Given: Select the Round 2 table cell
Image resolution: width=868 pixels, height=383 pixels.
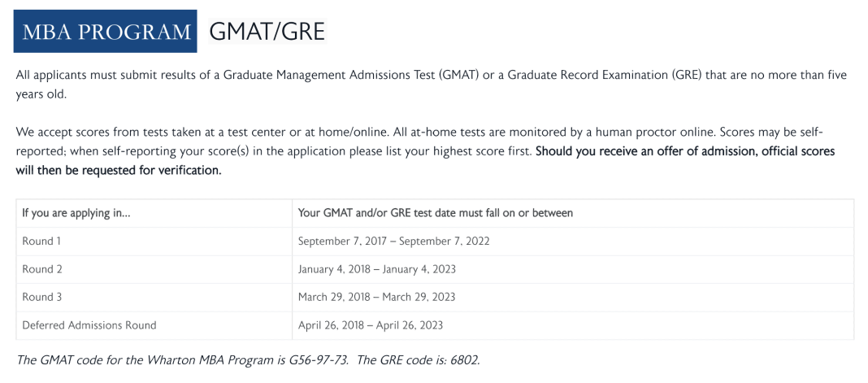Looking at the screenshot, I should point(42,269).
